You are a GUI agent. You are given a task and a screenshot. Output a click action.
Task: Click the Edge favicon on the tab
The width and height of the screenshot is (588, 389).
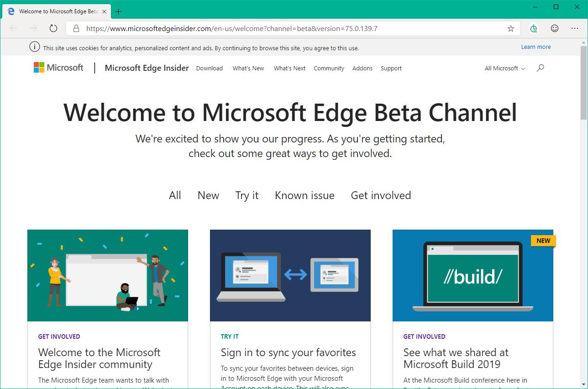click(x=11, y=11)
